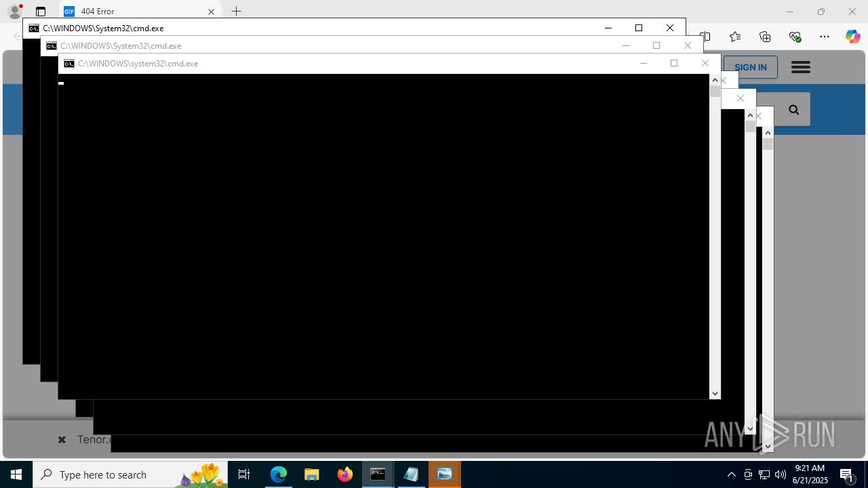Click front cmd scrollbar down arrow
Screen dimensions: 868x488
click(x=715, y=394)
